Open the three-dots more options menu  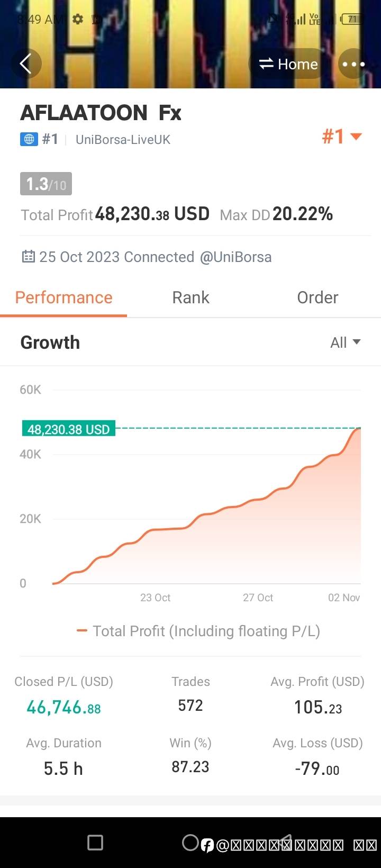pos(353,64)
